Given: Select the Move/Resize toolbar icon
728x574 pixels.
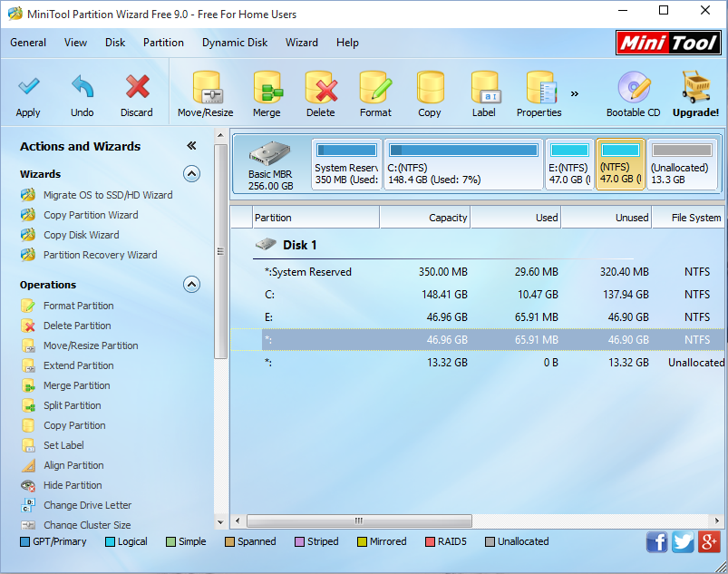Looking at the screenshot, I should pyautogui.click(x=207, y=87).
